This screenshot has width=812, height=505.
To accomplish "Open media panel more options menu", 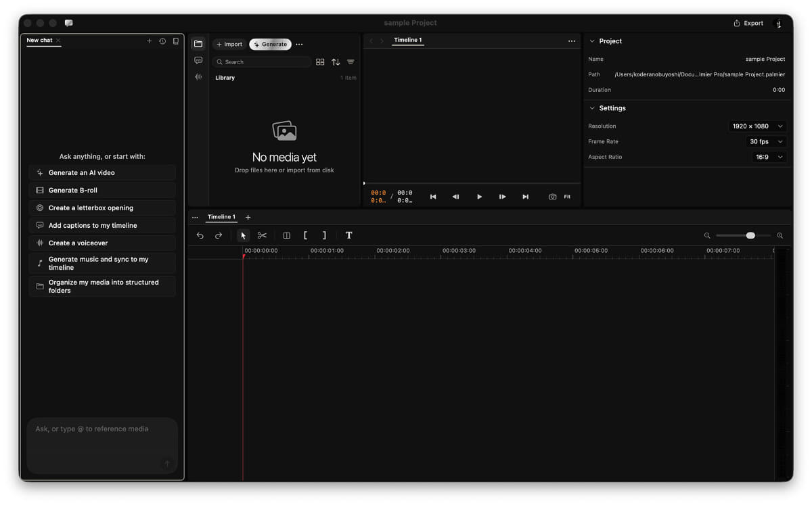I will [299, 45].
